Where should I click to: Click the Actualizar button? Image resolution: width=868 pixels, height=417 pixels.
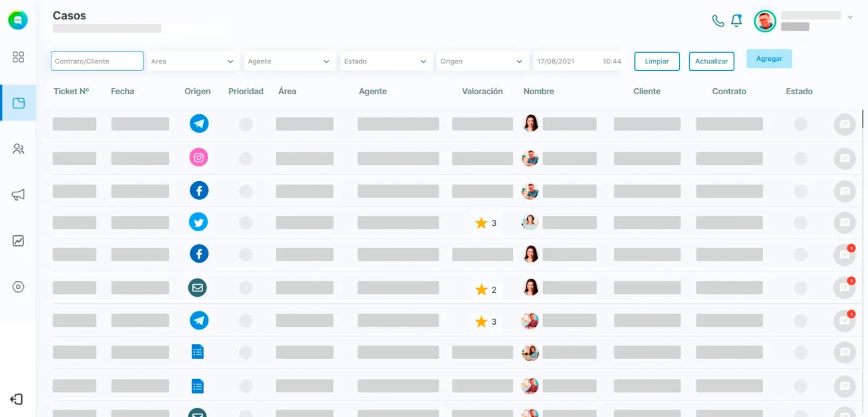[x=711, y=61]
